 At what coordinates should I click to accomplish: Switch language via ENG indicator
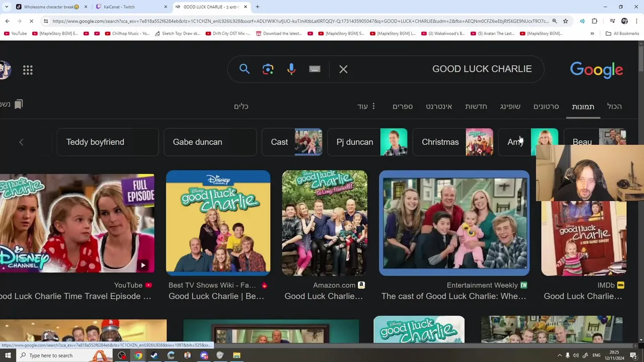click(x=596, y=355)
